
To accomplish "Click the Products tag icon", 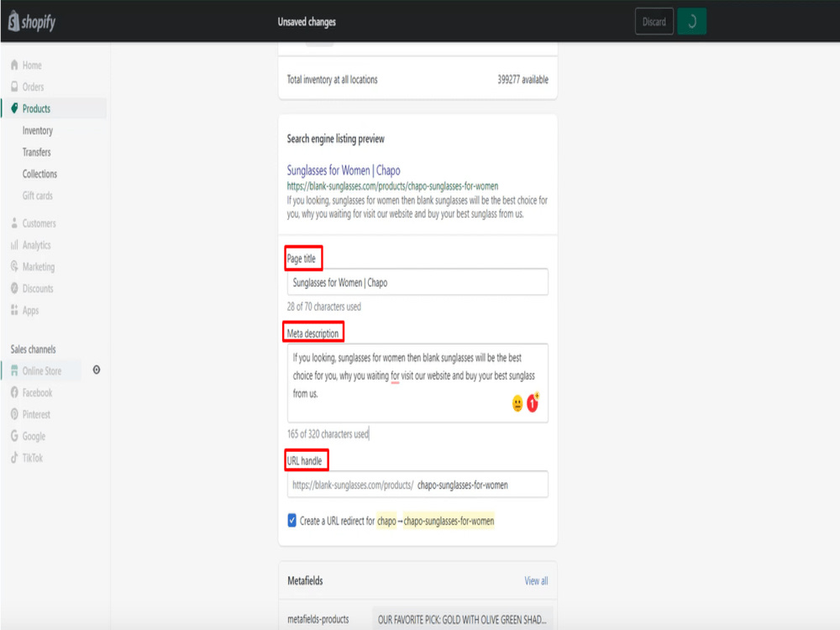I will pyautogui.click(x=14, y=108).
